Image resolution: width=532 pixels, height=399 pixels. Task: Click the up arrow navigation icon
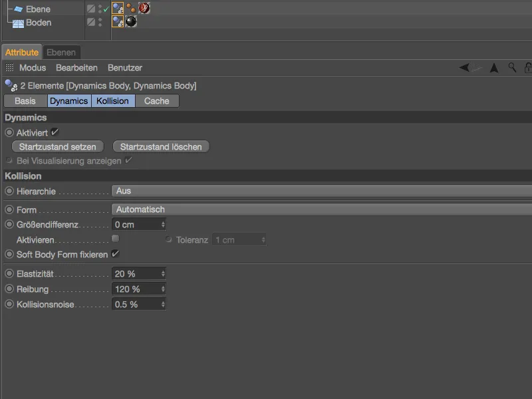494,68
